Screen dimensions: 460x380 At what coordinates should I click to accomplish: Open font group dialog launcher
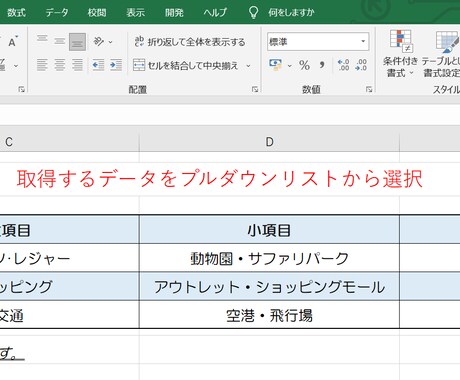click(22, 89)
